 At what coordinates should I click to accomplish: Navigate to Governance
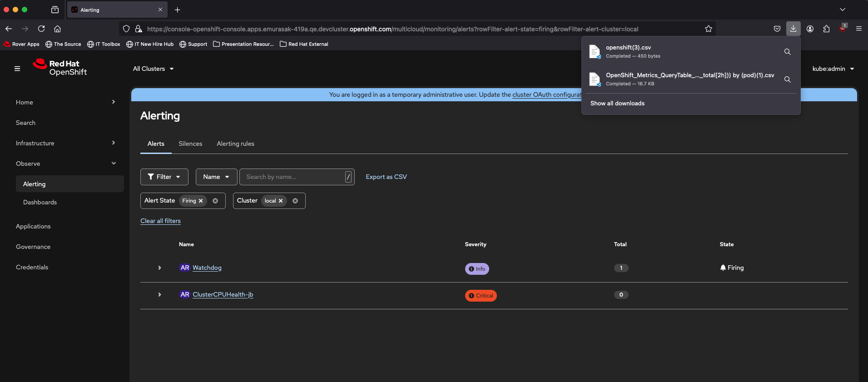(33, 247)
